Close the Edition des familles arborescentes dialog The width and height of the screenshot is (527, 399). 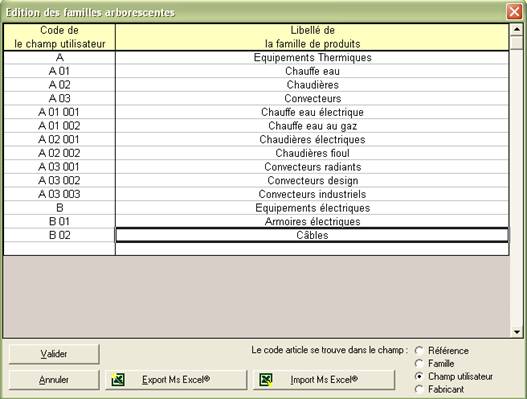coord(514,12)
